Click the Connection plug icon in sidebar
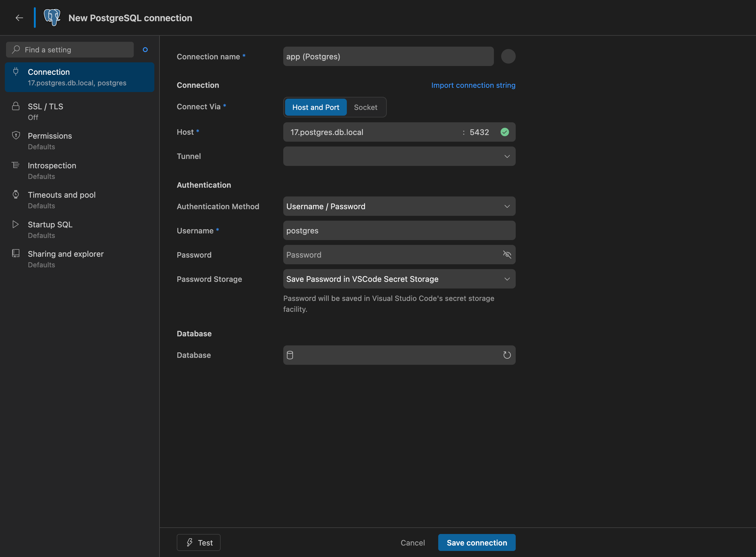Viewport: 756px width, 557px height. point(16,71)
